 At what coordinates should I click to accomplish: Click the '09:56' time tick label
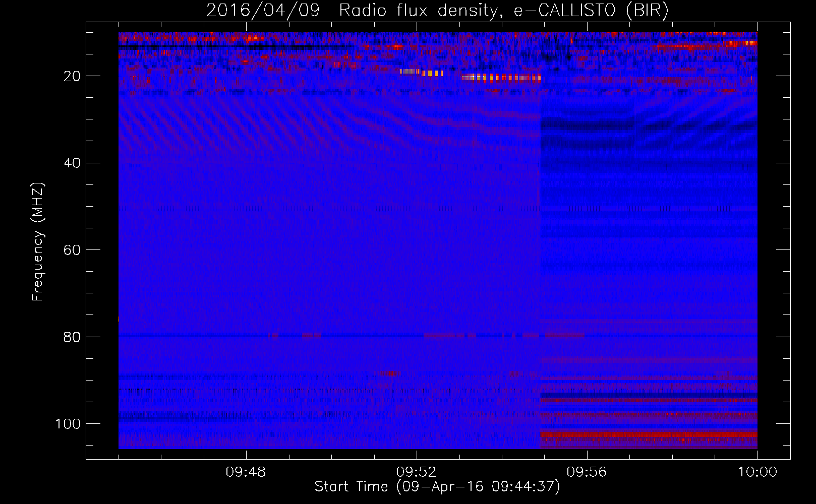587,472
